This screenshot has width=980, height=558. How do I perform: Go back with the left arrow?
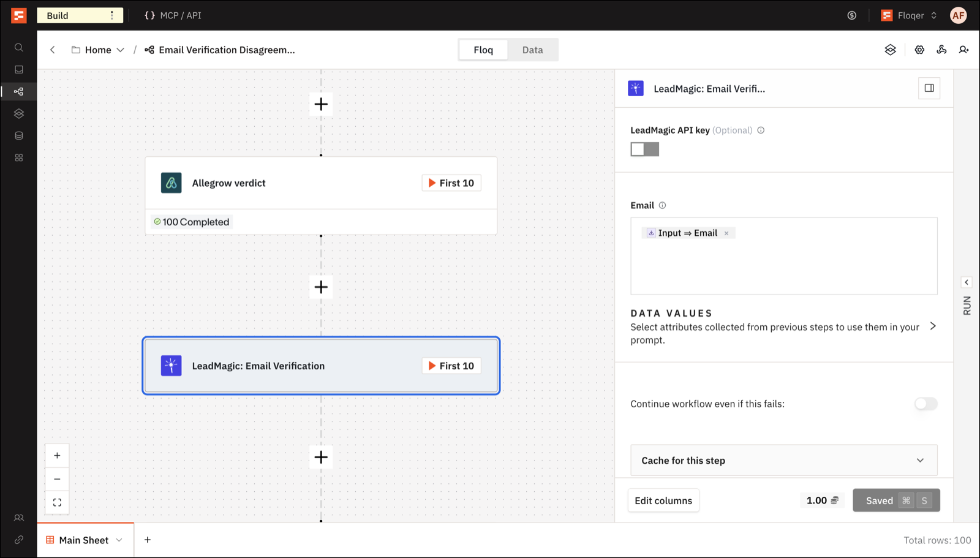click(53, 50)
